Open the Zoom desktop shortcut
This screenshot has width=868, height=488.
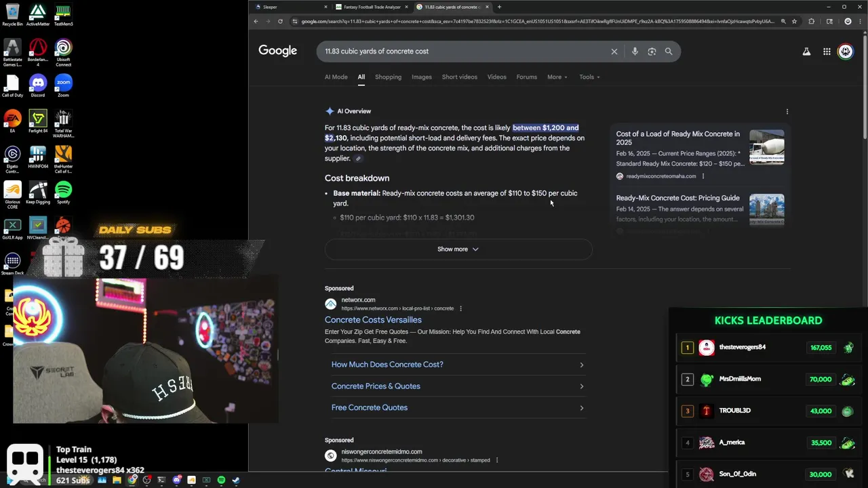(x=63, y=85)
